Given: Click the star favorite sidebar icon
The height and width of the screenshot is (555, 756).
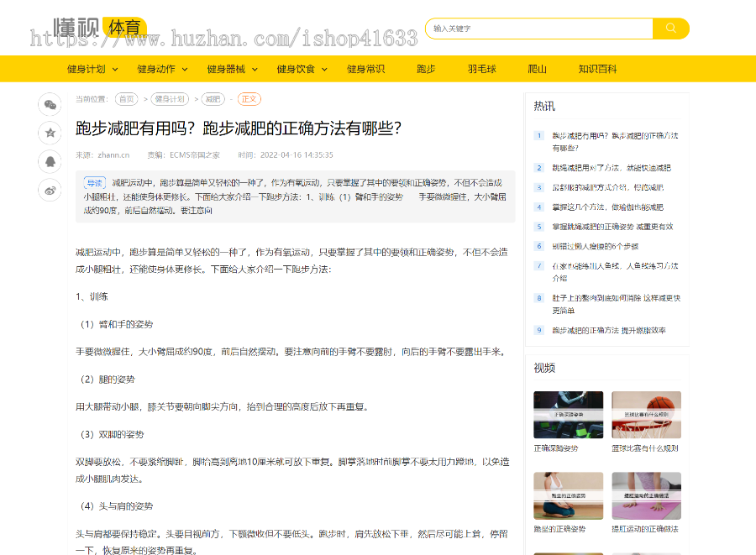Looking at the screenshot, I should tap(50, 133).
